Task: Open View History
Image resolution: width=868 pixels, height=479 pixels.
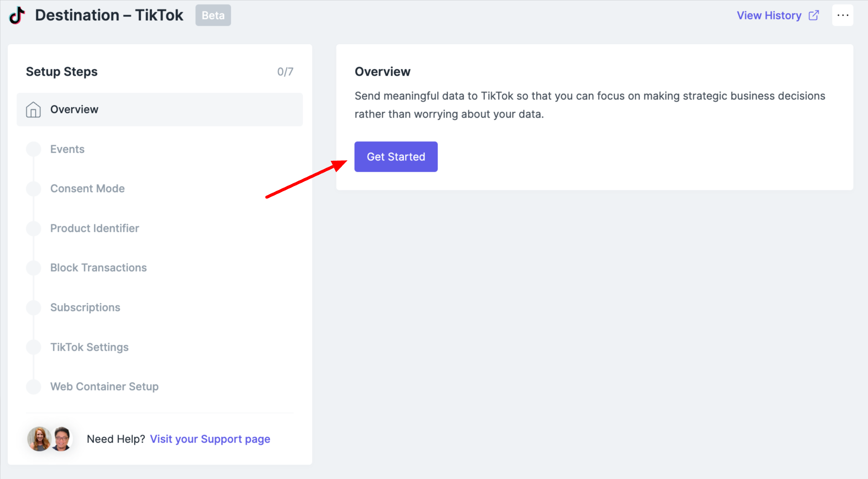Action: [x=769, y=15]
